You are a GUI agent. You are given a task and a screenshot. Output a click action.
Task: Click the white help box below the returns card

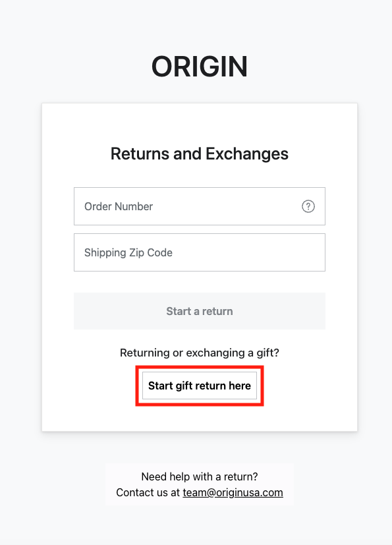(200, 484)
